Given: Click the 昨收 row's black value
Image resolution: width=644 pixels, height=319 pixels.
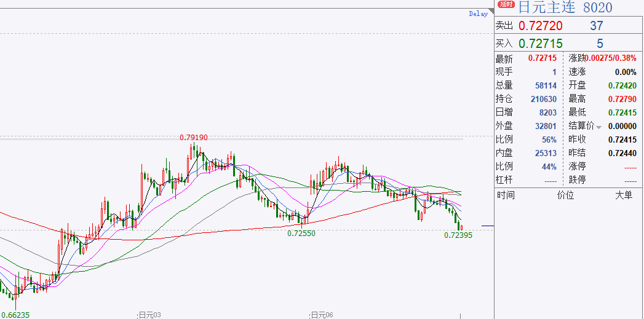Looking at the screenshot, I should [x=622, y=140].
